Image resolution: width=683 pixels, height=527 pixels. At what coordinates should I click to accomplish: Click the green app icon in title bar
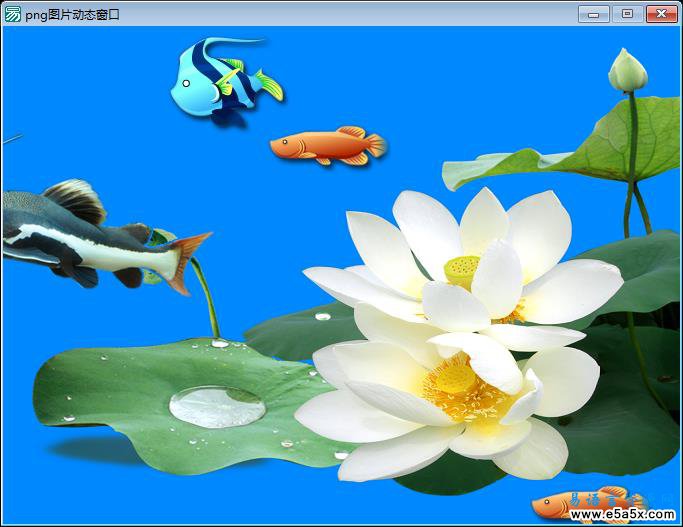(x=13, y=14)
